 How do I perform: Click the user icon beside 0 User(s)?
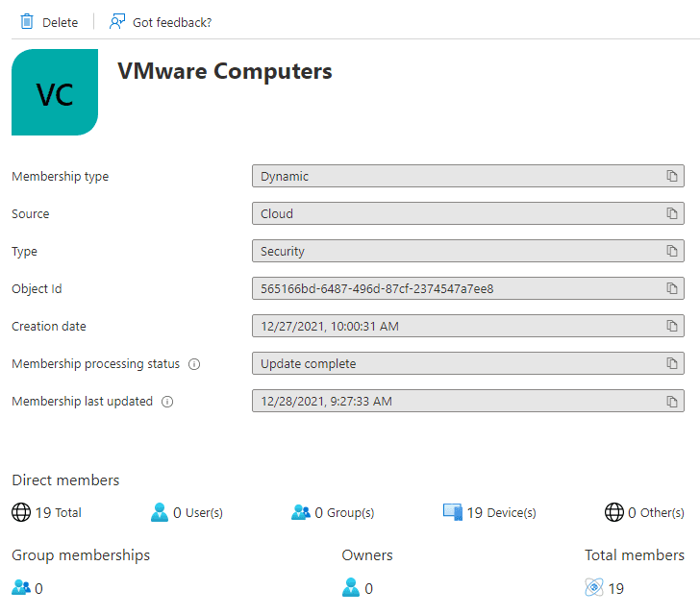click(160, 512)
